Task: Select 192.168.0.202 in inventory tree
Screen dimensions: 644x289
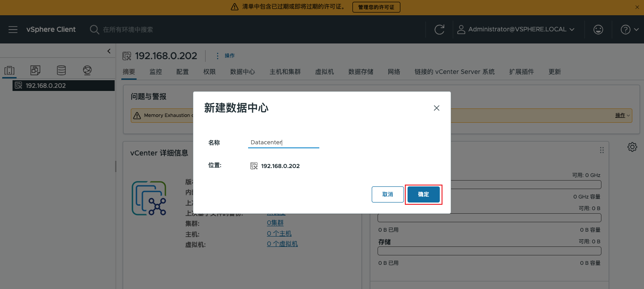Action: pyautogui.click(x=64, y=85)
